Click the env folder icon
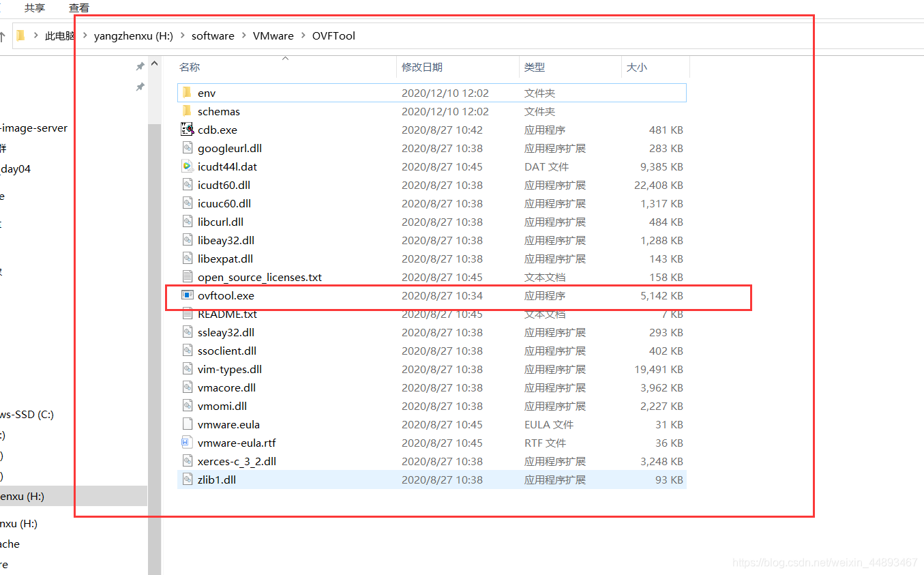This screenshot has width=924, height=575. pos(187,92)
